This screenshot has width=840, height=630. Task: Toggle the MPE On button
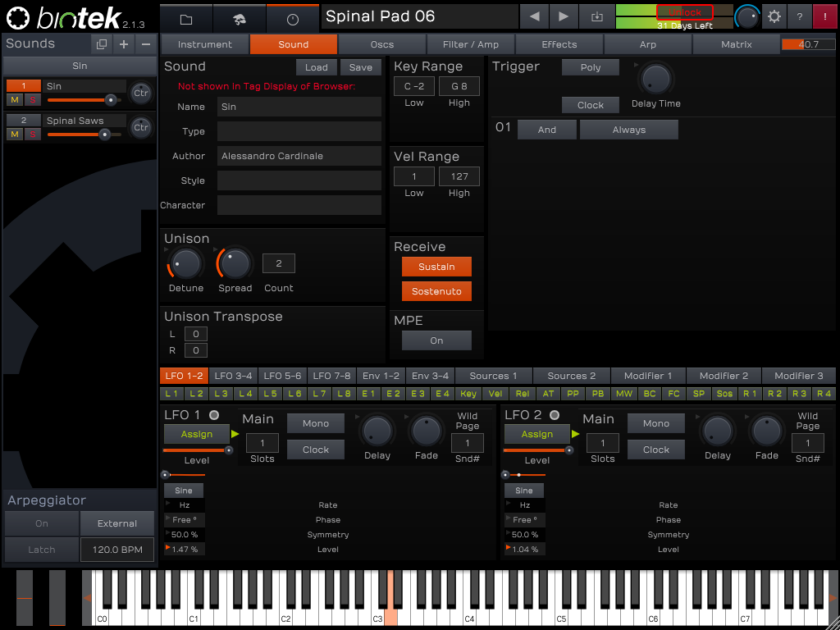pyautogui.click(x=436, y=340)
